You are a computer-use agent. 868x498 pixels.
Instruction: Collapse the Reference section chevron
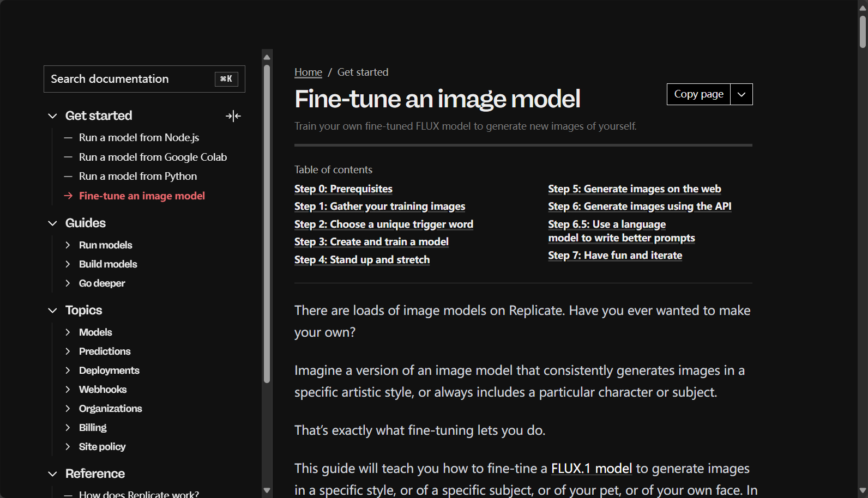coord(52,474)
